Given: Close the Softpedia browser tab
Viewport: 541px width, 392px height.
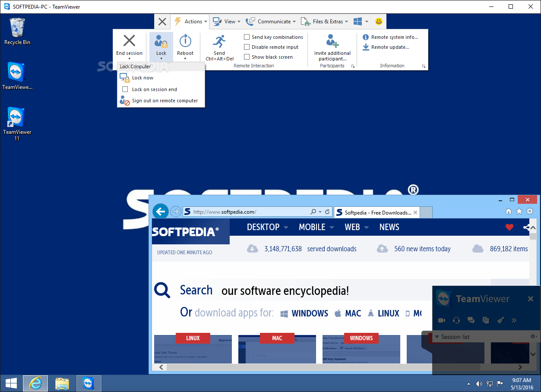Looking at the screenshot, I should 415,212.
